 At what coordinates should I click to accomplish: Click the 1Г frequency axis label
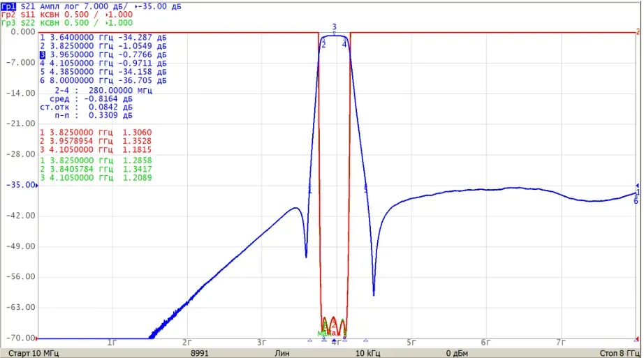[x=112, y=343]
